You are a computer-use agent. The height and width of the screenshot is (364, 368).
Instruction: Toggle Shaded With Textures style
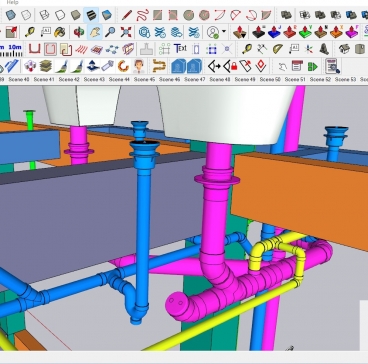point(91,15)
